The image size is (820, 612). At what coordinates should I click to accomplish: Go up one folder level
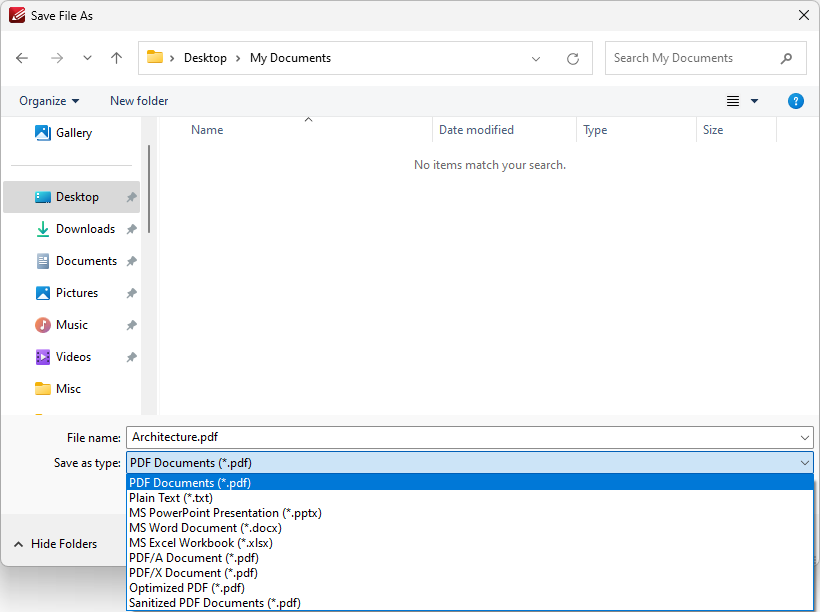pyautogui.click(x=117, y=58)
